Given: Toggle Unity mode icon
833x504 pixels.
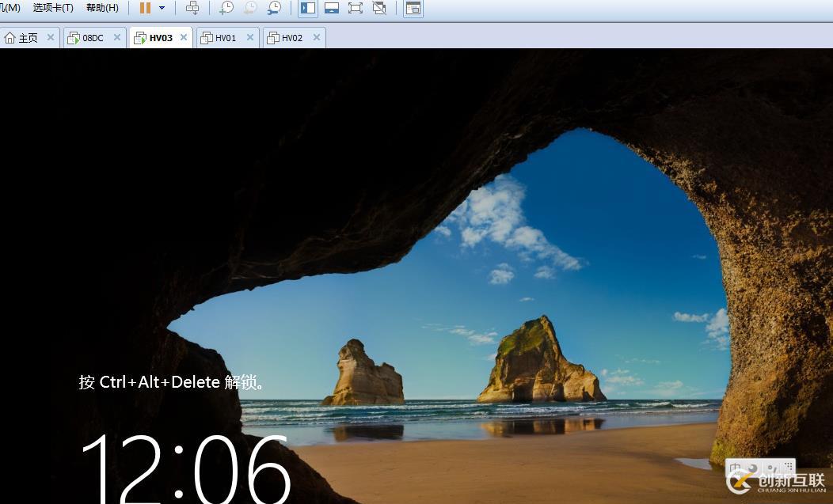Looking at the screenshot, I should [x=379, y=8].
